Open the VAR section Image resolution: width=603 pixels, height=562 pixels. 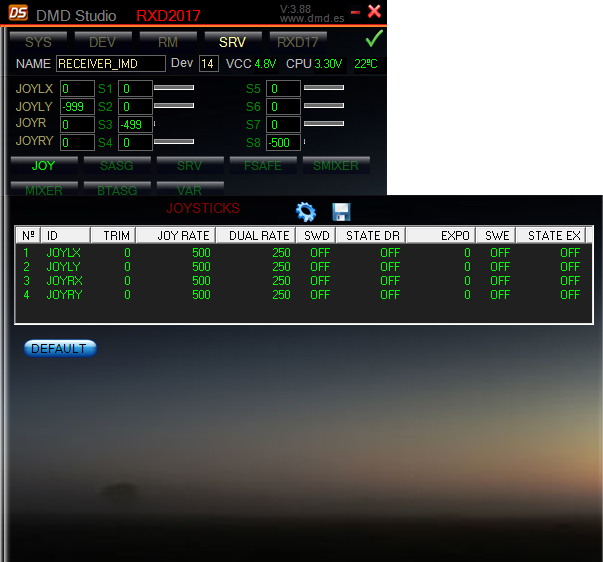pos(190,189)
